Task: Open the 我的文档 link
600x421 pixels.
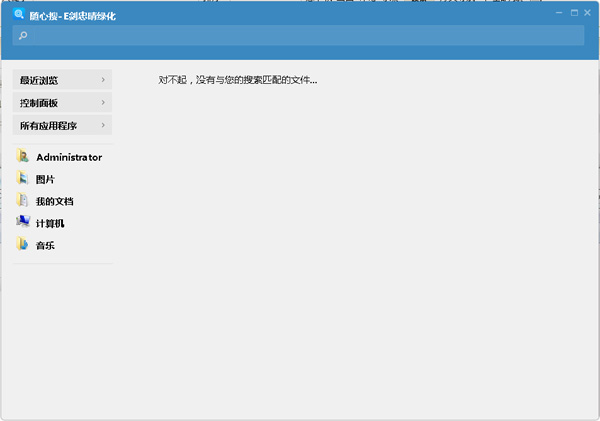Action: (x=54, y=201)
